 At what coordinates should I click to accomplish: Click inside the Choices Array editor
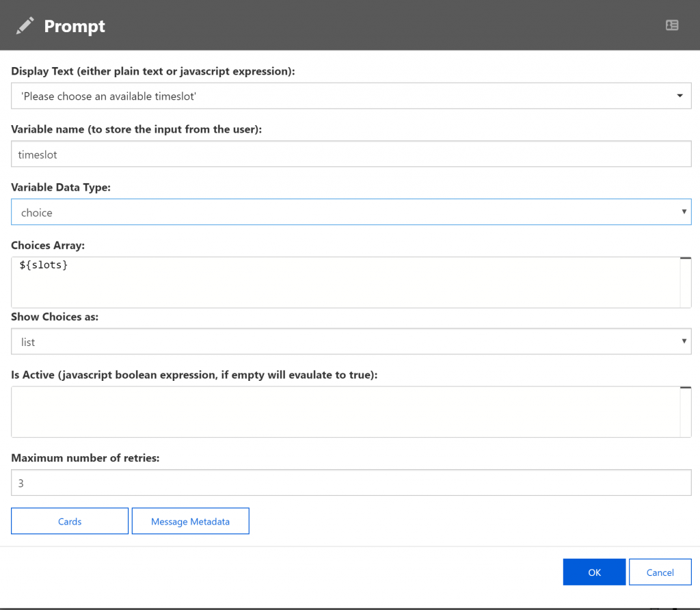(x=345, y=282)
